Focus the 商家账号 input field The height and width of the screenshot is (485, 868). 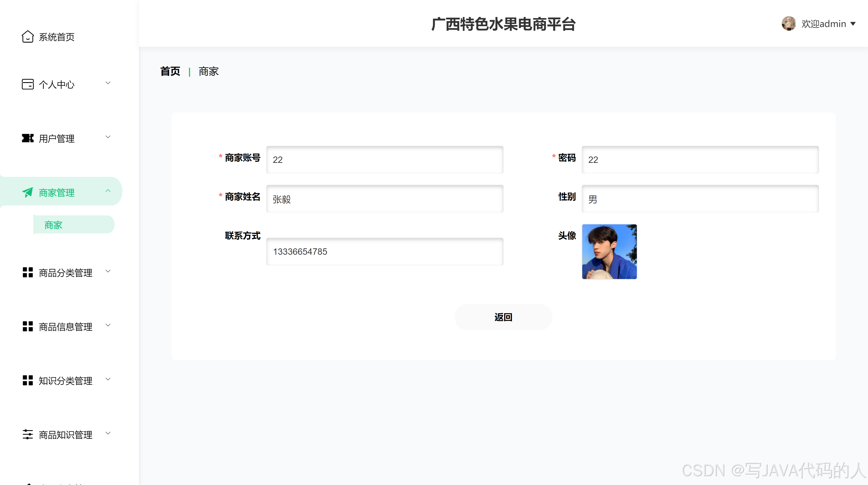384,160
